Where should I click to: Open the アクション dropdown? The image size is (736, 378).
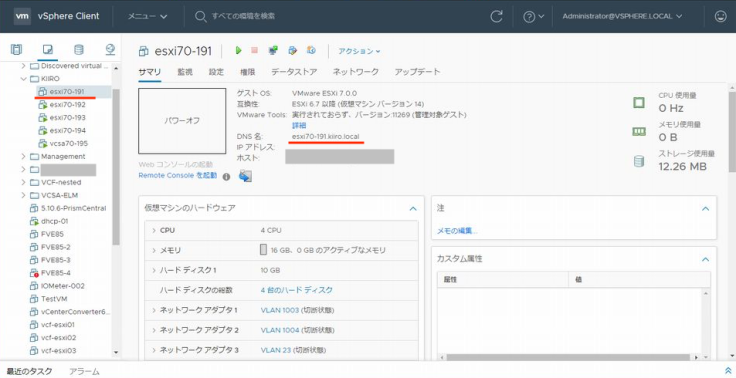(x=359, y=51)
